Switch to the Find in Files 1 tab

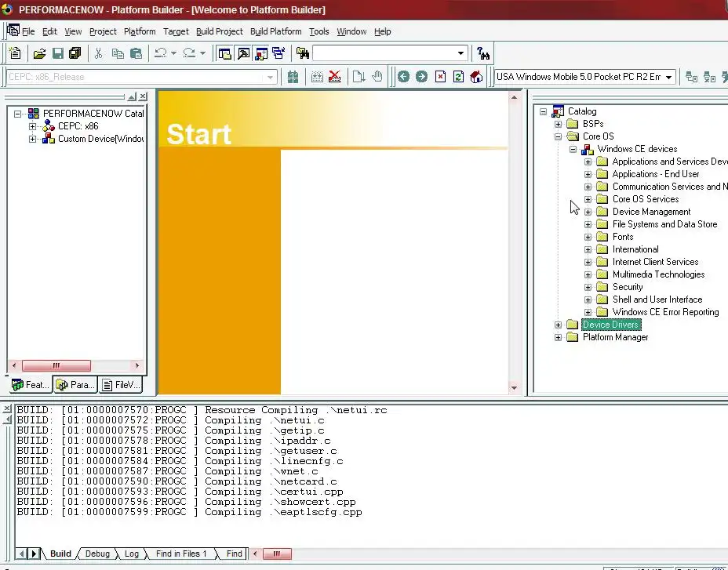click(181, 554)
